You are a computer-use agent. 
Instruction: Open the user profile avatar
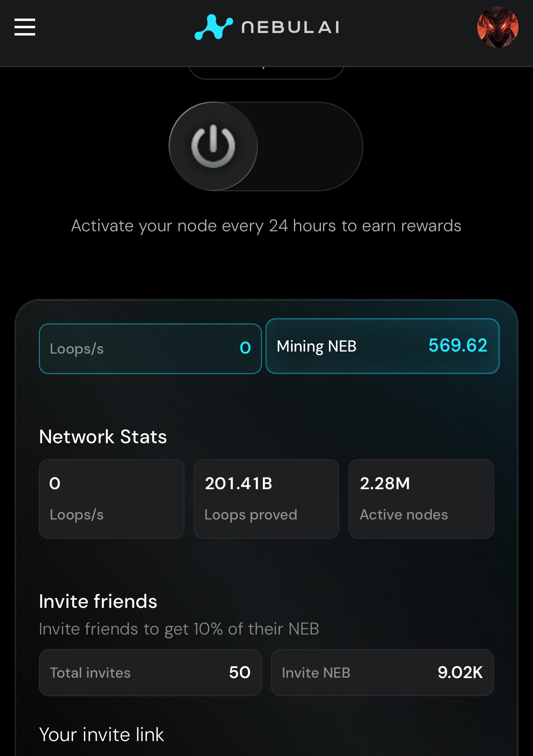click(x=497, y=27)
